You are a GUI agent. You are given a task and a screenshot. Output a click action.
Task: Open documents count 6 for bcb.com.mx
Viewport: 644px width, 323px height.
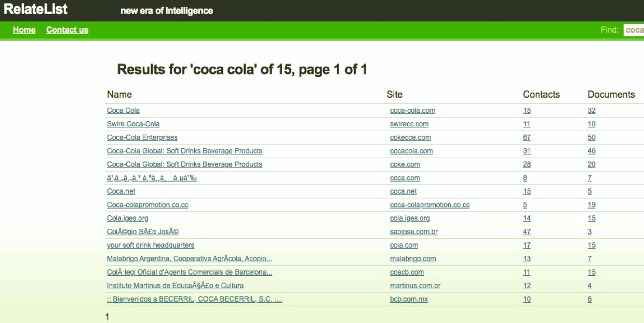(x=589, y=300)
